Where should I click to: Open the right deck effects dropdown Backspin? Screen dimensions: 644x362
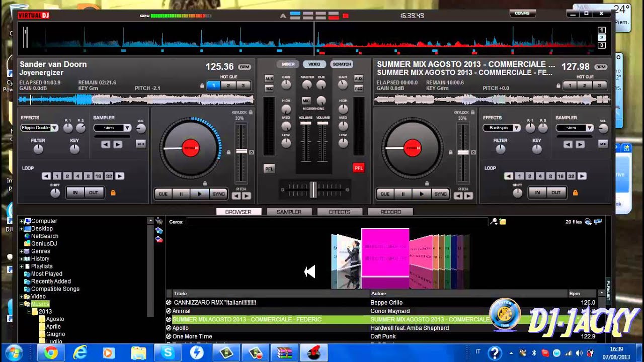pyautogui.click(x=502, y=128)
